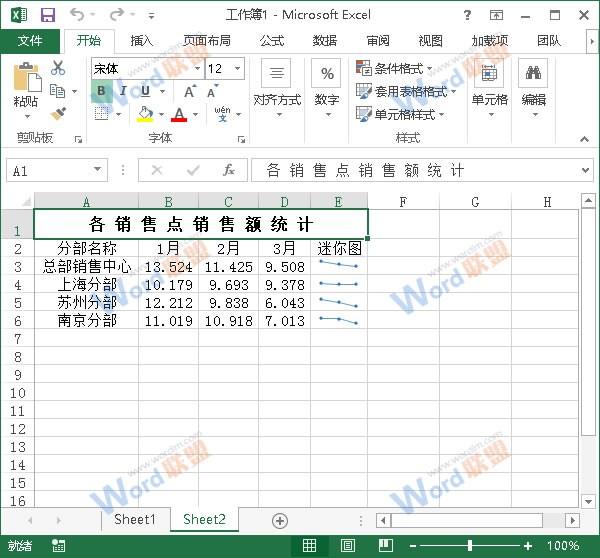
Task: Open 套用表格格式 table format menu
Action: pyautogui.click(x=406, y=91)
